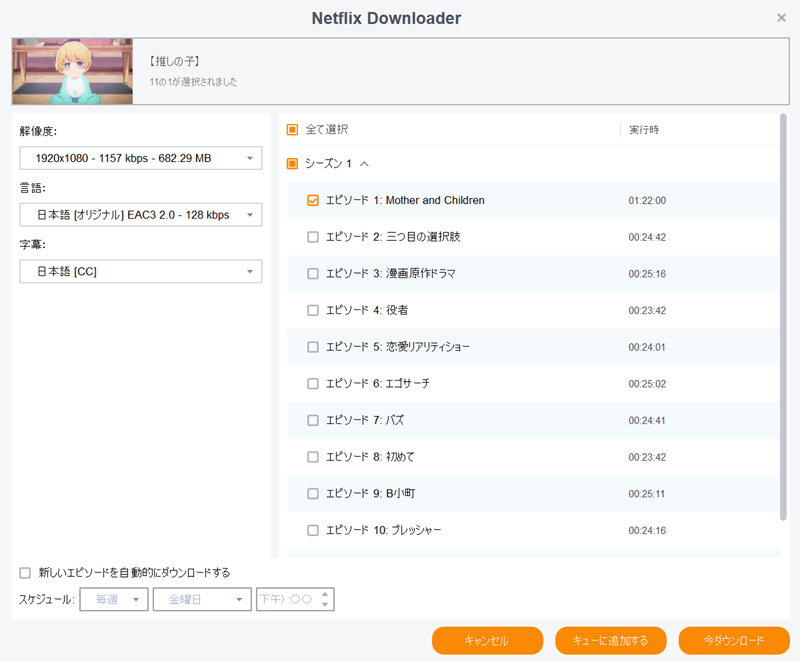Open the 言語 audio language dropdown
This screenshot has width=800, height=662.
point(140,215)
